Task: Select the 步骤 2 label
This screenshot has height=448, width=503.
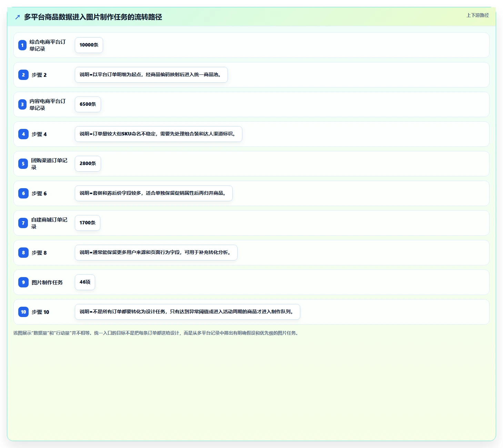Action: pos(39,75)
